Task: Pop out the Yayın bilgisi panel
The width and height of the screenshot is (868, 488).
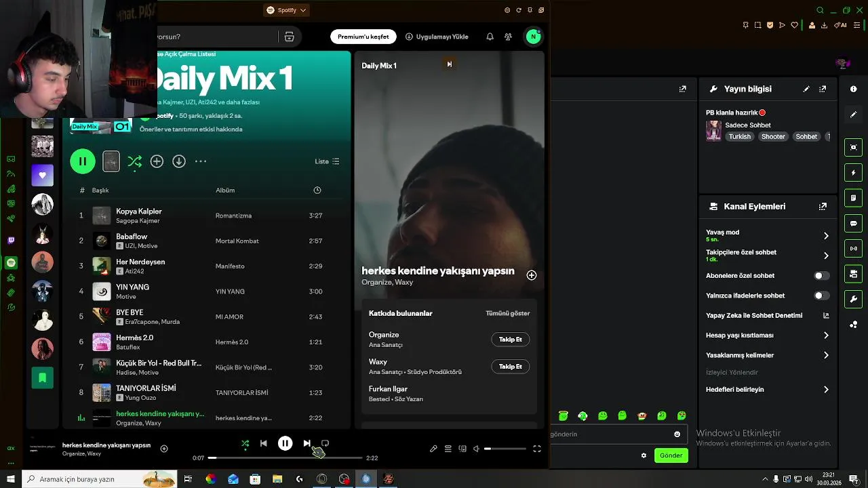Action: pos(823,89)
